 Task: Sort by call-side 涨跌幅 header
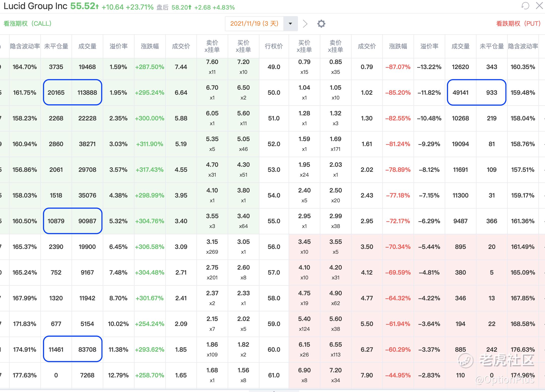point(150,46)
